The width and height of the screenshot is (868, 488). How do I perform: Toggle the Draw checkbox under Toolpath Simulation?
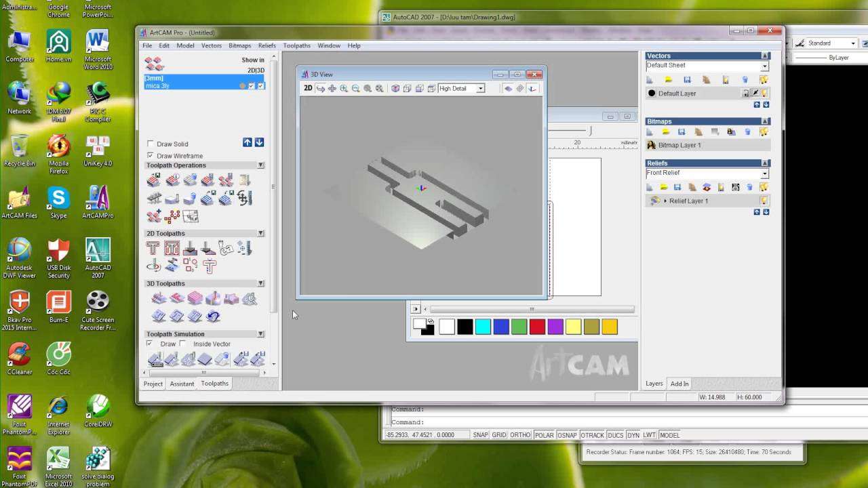pos(149,344)
